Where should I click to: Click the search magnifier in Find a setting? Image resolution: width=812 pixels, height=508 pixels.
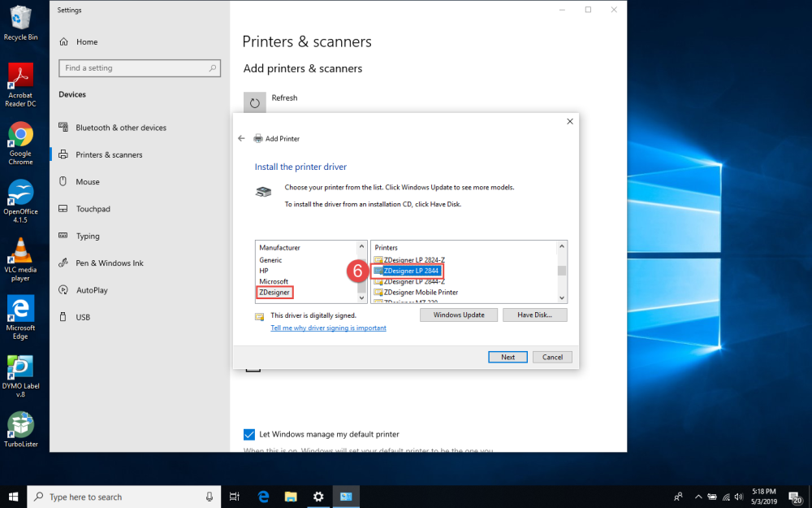[212, 68]
